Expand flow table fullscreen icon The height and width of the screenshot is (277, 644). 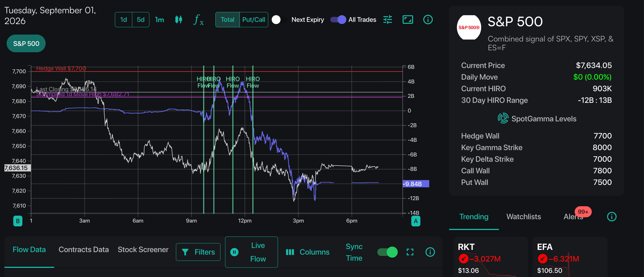click(410, 252)
